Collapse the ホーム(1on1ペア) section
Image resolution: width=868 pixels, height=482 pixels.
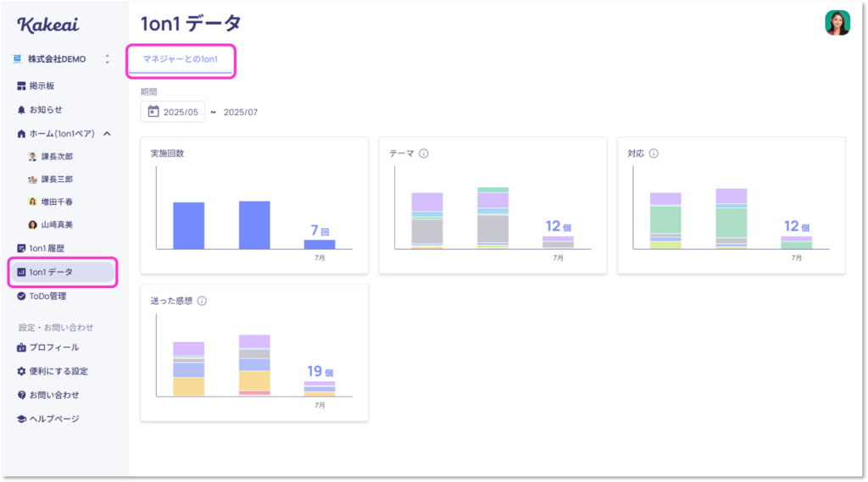coord(107,133)
